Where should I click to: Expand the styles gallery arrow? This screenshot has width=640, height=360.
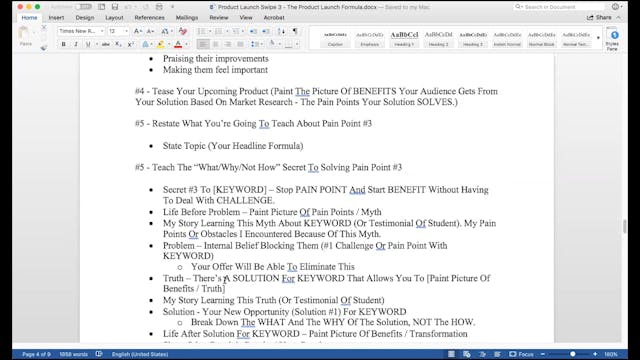coord(598,38)
